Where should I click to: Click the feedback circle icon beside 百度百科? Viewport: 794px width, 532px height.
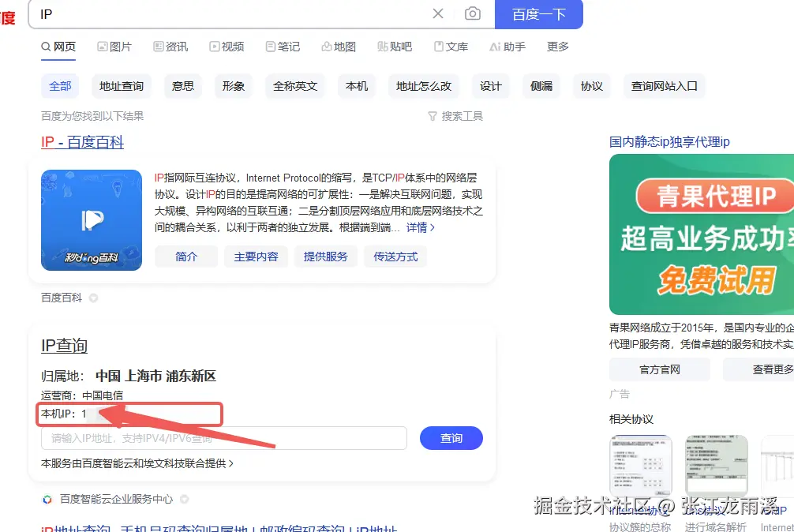pyautogui.click(x=93, y=298)
